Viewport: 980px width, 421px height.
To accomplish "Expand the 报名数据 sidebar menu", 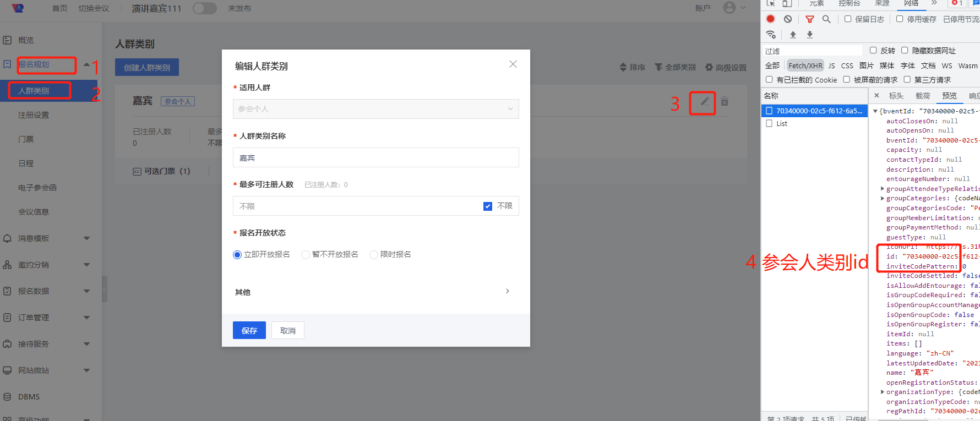I will tap(86, 291).
